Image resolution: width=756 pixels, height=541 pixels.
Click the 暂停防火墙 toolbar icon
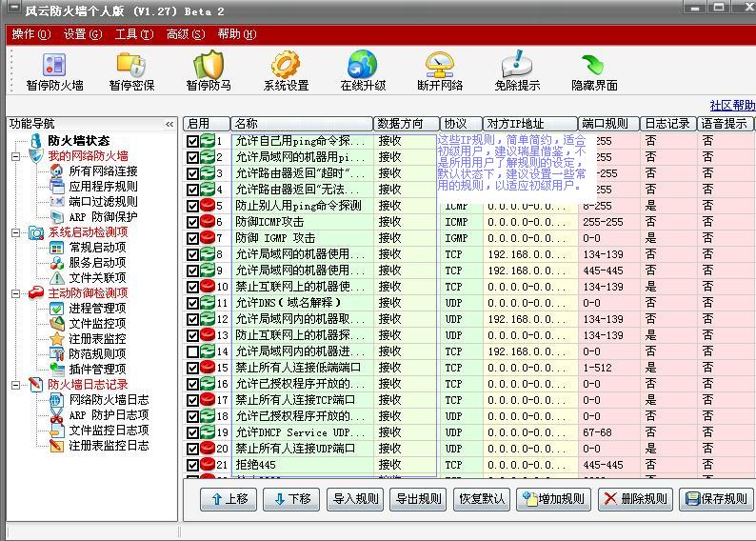(x=54, y=71)
